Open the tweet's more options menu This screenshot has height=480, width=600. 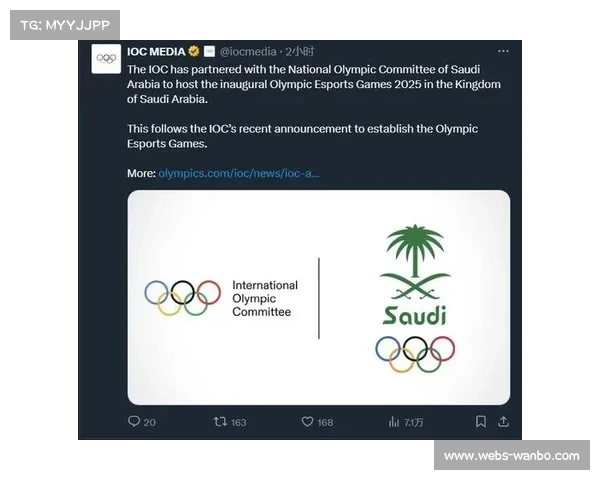click(x=504, y=51)
